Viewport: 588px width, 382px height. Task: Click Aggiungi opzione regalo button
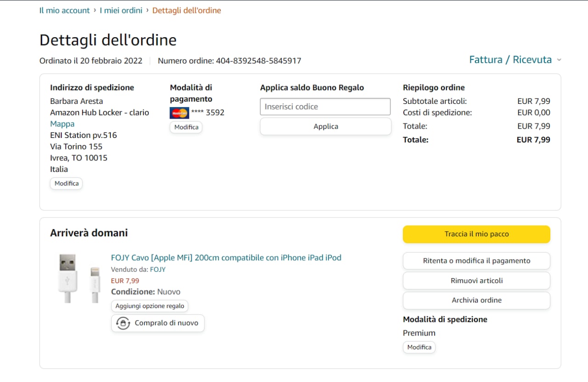[150, 306]
